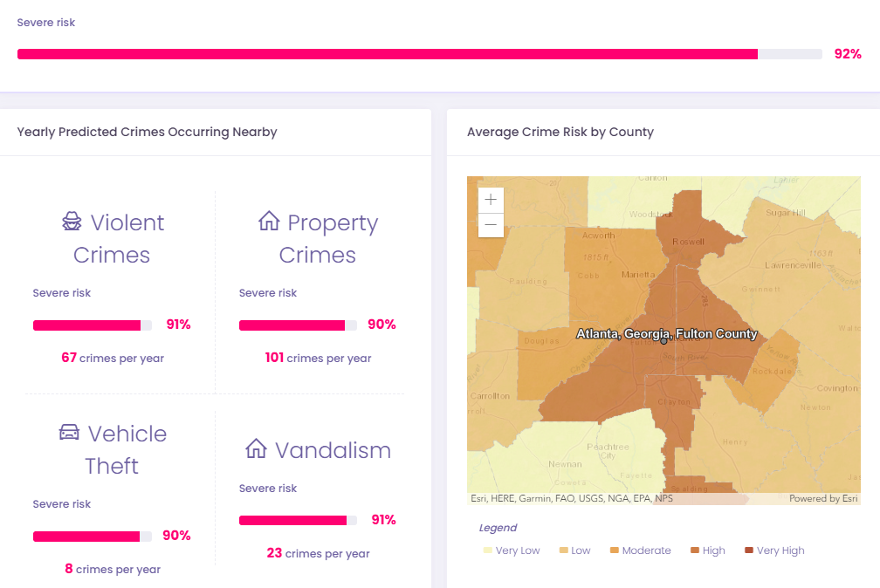880x588 pixels.
Task: Click the 92% severe risk progress bar
Action: (420, 54)
